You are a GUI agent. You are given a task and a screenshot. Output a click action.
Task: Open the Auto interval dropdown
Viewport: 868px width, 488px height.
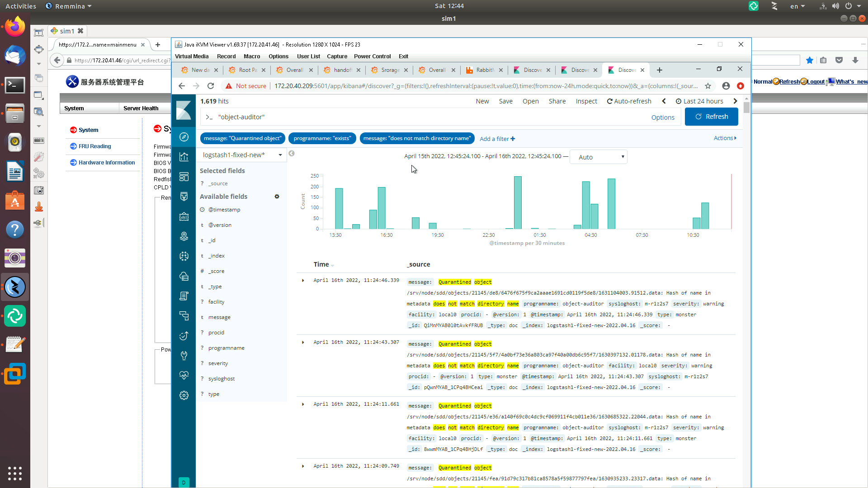coord(598,157)
